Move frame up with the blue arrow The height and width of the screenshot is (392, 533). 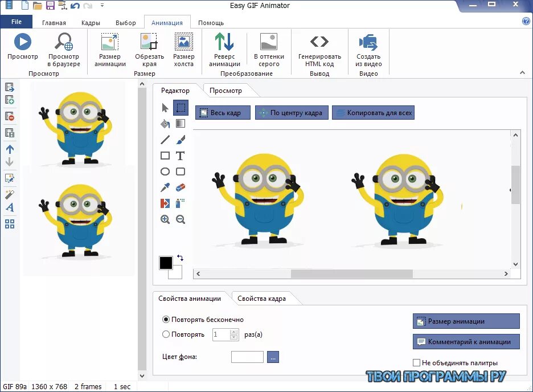coord(10,149)
